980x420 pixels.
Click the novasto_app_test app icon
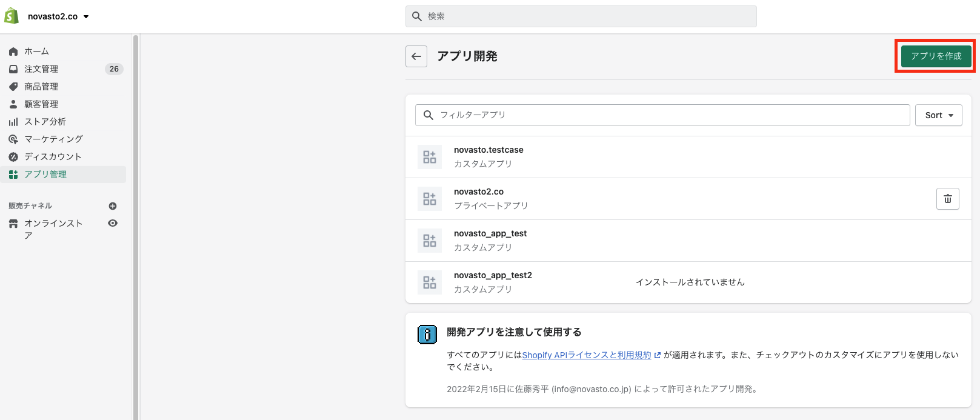430,241
